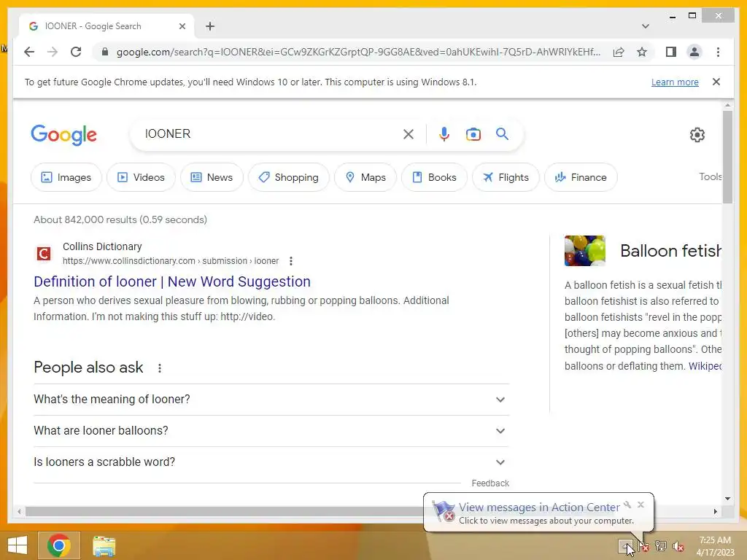Submit search with magnifier icon
The width and height of the screenshot is (747, 560).
[x=502, y=134]
